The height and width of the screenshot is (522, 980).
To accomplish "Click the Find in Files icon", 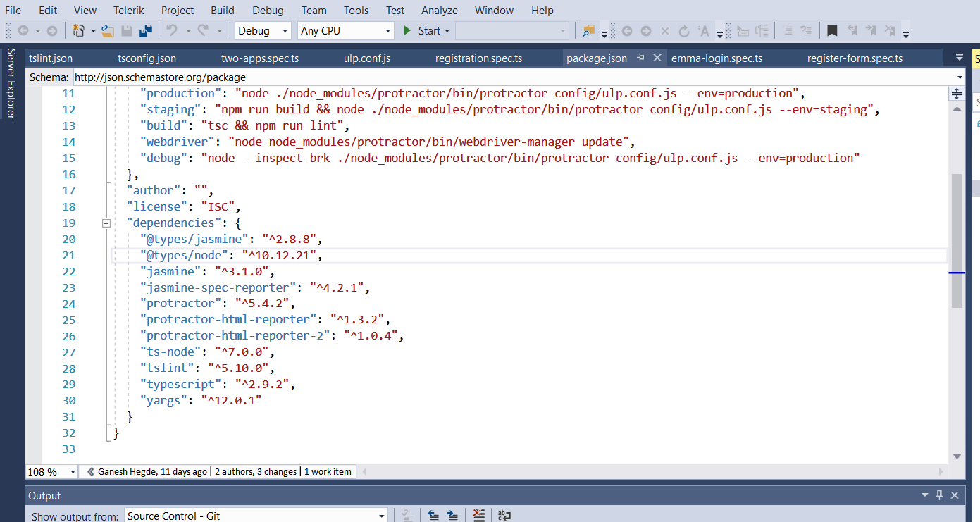I will [x=588, y=31].
